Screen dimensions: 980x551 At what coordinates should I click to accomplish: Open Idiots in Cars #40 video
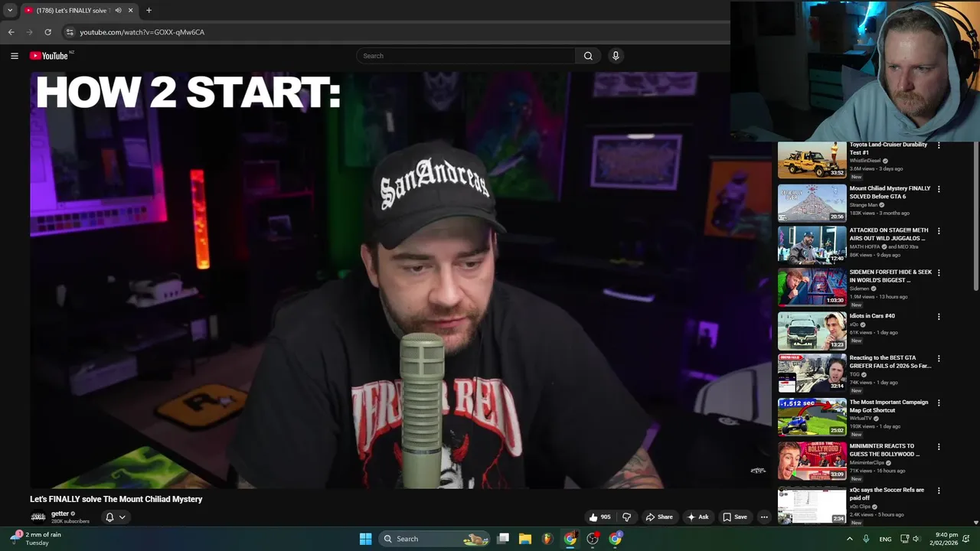tap(872, 316)
